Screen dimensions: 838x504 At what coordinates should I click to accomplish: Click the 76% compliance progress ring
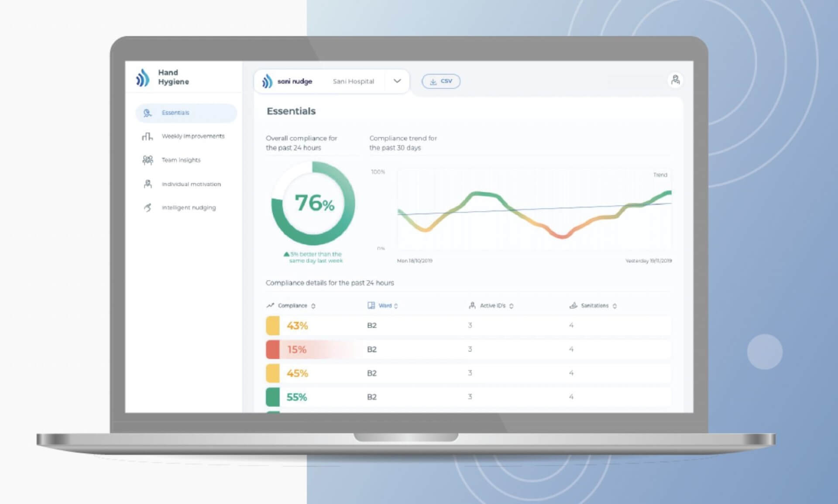click(x=313, y=203)
